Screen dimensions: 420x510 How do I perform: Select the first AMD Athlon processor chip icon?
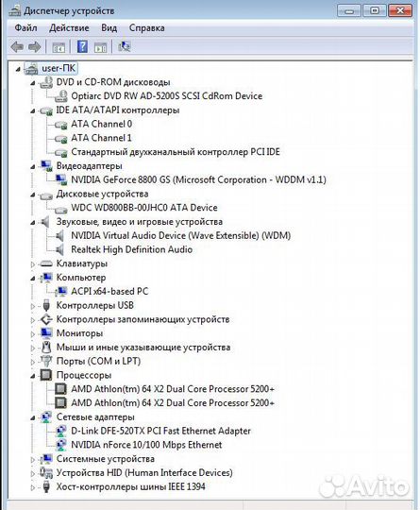60,389
